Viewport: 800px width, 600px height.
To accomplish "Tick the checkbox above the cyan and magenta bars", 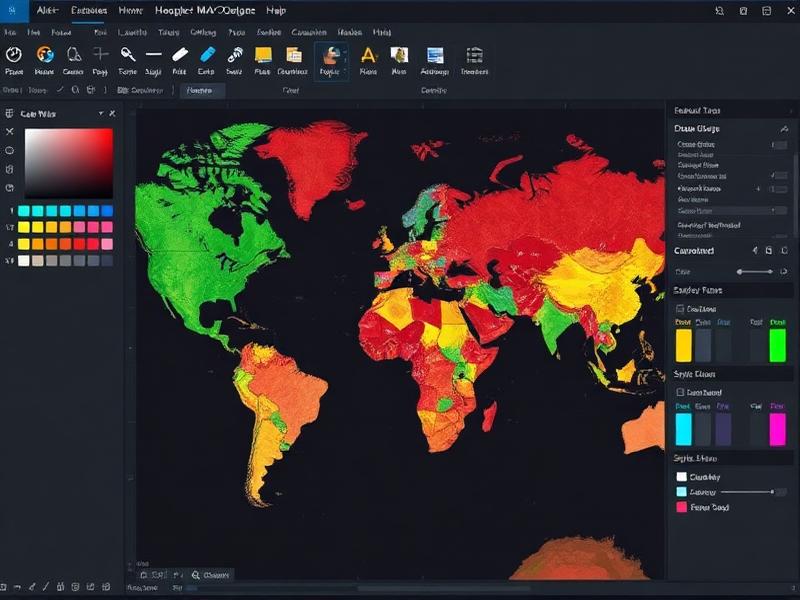I will pos(680,392).
